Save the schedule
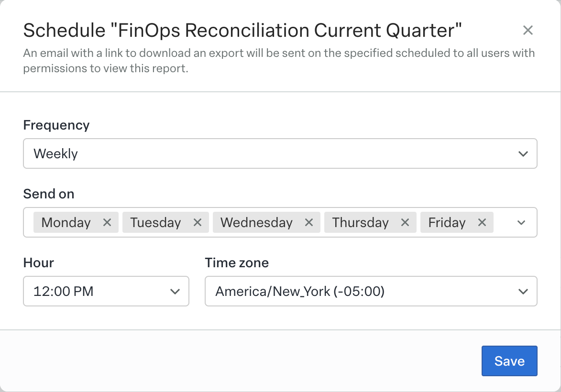The image size is (561, 392). (x=509, y=361)
